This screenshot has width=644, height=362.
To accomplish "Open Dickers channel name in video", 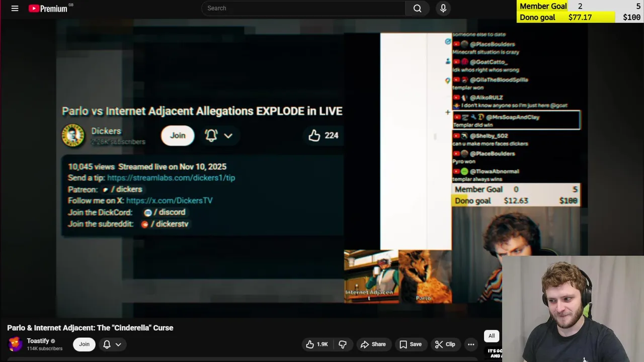I will coord(106,131).
